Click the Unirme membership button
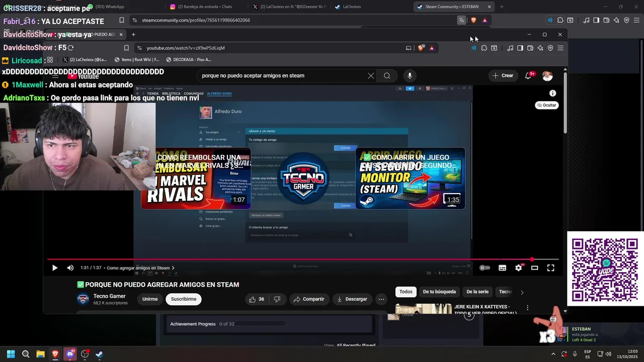644x362 pixels. [150, 299]
